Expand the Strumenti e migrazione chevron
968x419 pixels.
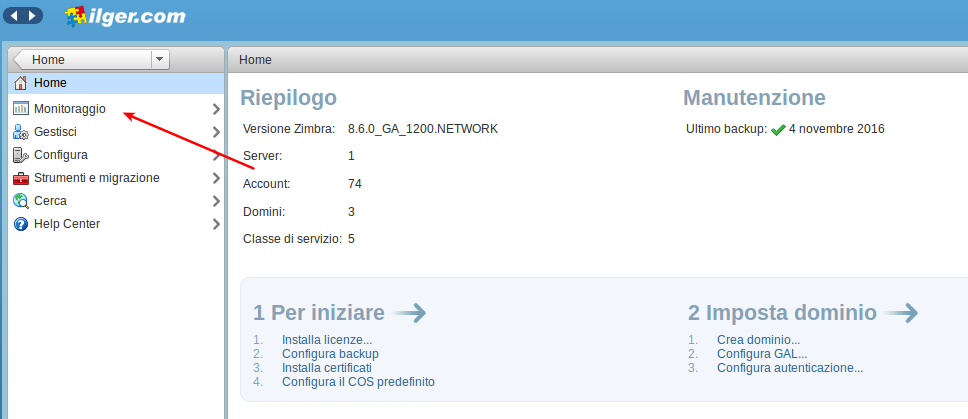click(x=216, y=178)
